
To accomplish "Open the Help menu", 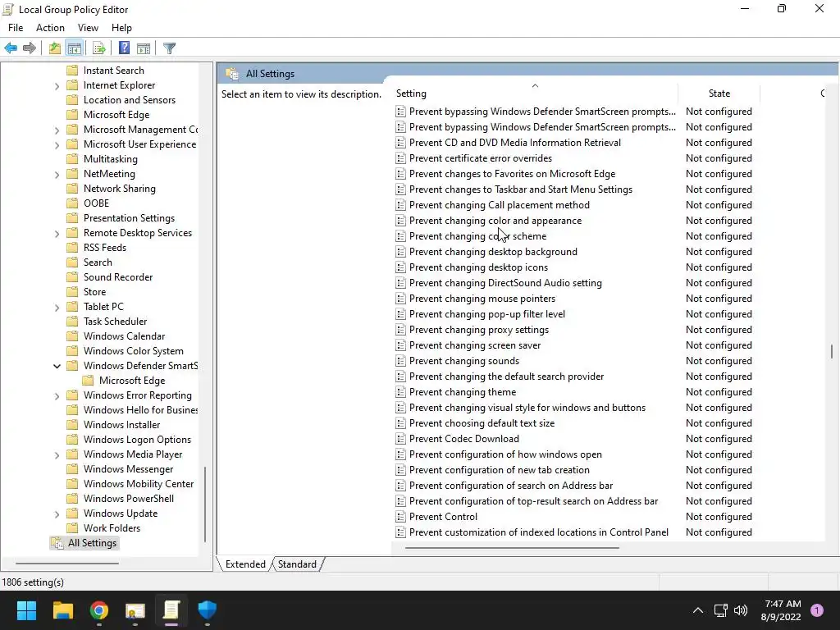I will coord(121,28).
